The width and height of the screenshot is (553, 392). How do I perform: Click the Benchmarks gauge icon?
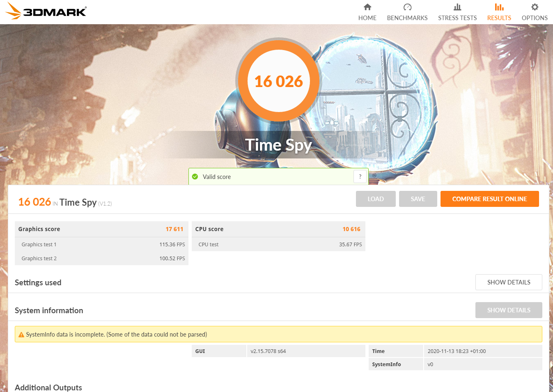(x=407, y=7)
